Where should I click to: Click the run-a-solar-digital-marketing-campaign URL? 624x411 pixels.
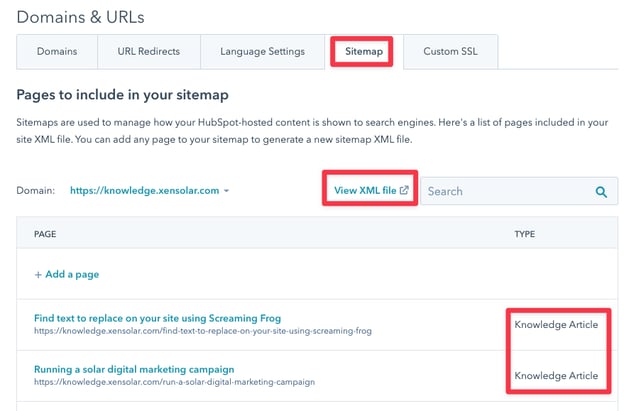175,382
